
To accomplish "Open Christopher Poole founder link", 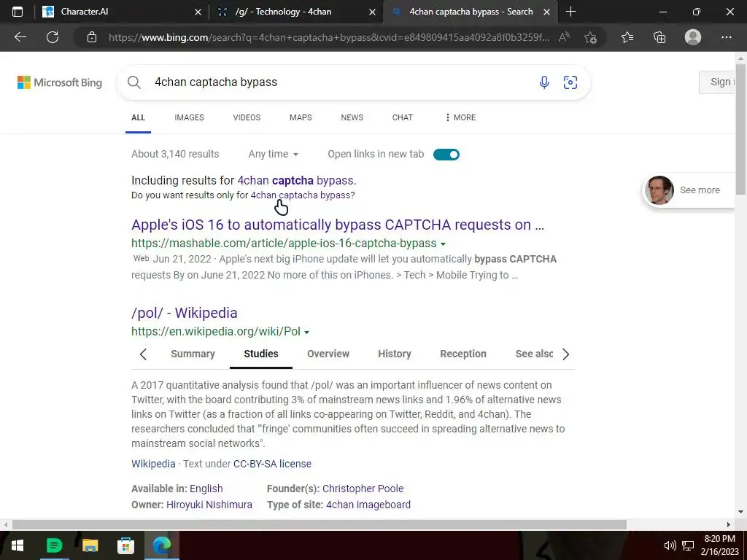I will coord(363,489).
